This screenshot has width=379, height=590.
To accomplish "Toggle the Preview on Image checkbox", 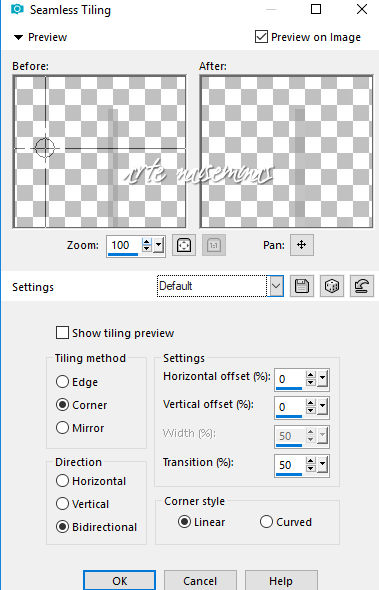I will [x=261, y=37].
